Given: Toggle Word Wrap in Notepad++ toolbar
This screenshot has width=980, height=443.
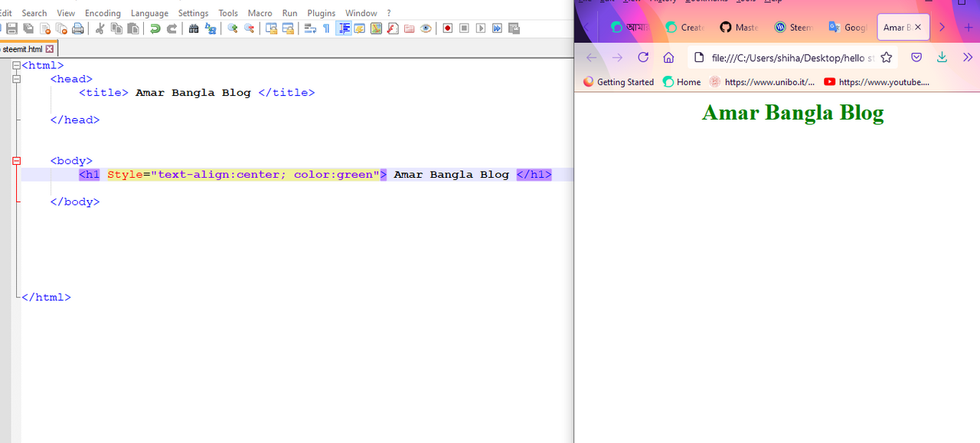Looking at the screenshot, I should 310,28.
